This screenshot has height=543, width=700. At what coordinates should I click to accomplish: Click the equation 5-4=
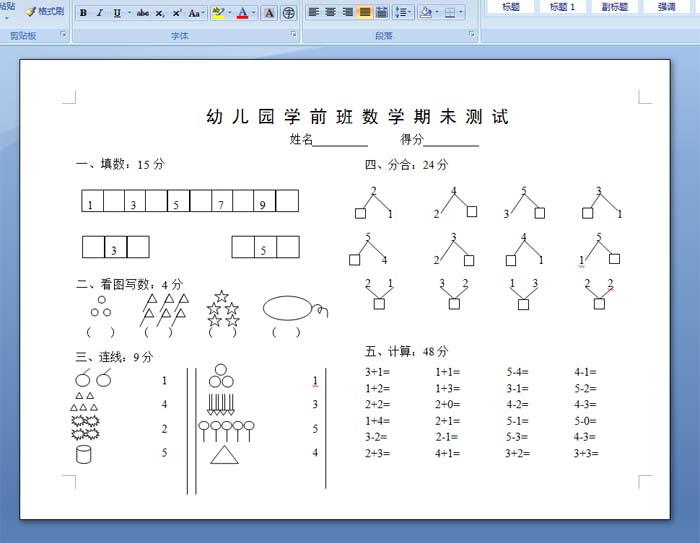pyautogui.click(x=517, y=372)
